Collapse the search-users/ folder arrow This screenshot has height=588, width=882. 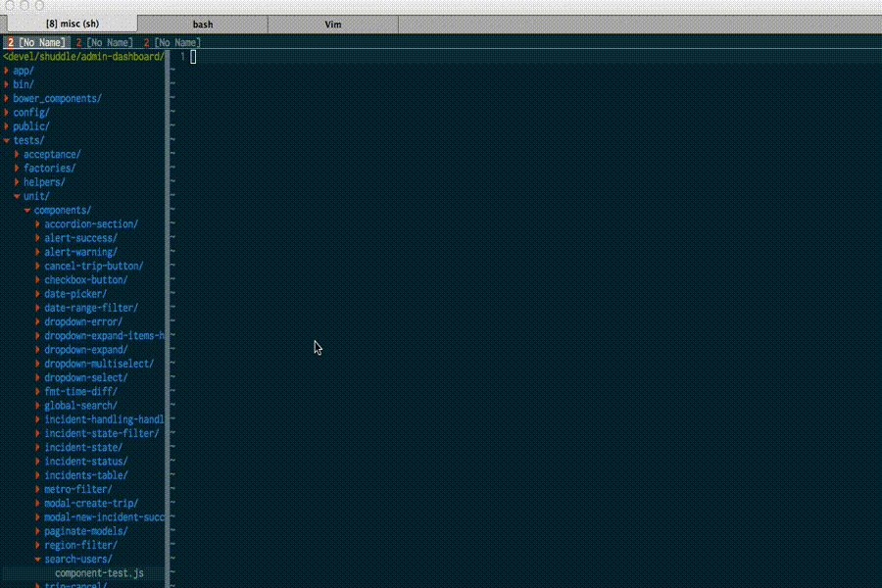coord(37,560)
